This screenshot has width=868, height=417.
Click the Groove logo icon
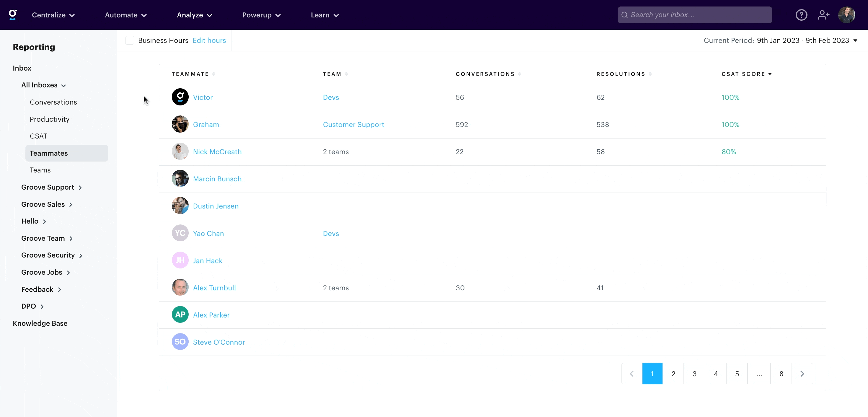pyautogui.click(x=13, y=14)
